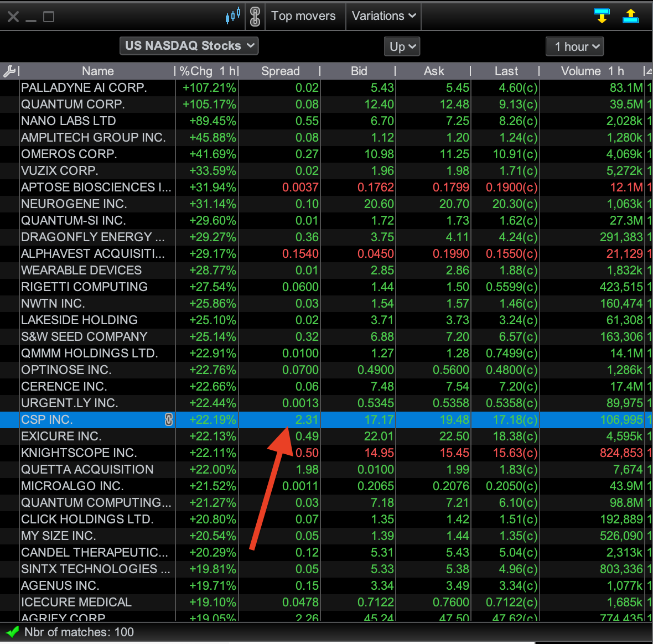653x644 pixels.
Task: Click the upload arrow icon
Action: tap(630, 16)
